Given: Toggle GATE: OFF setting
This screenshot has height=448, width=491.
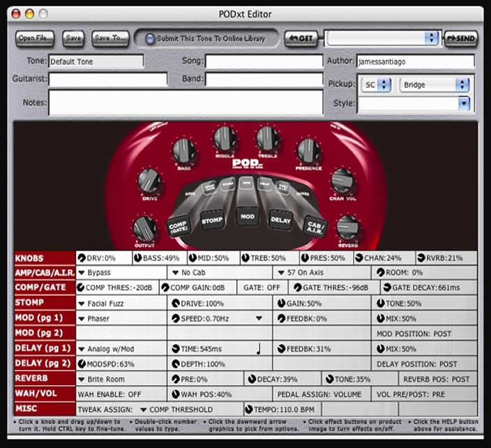Looking at the screenshot, I should (262, 288).
